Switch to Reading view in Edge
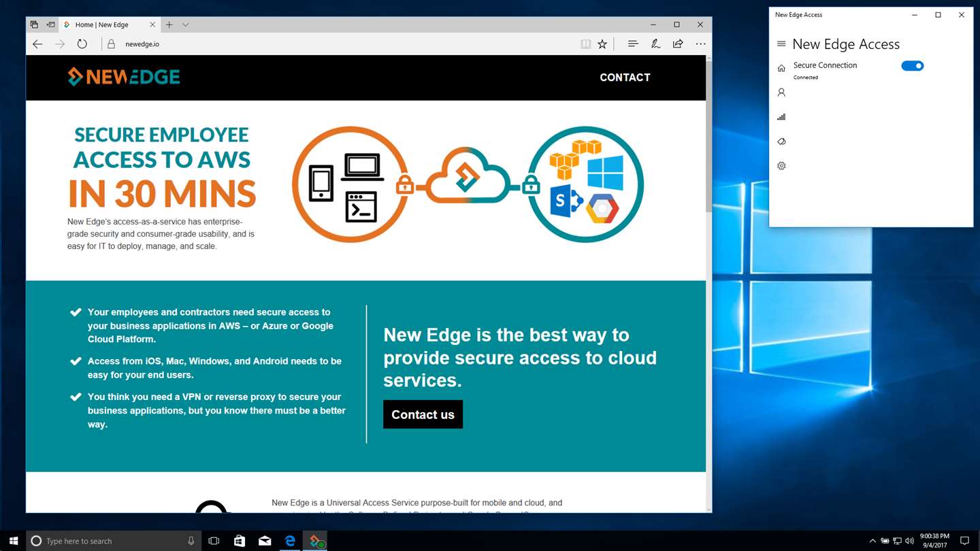980x551 pixels. [x=585, y=44]
